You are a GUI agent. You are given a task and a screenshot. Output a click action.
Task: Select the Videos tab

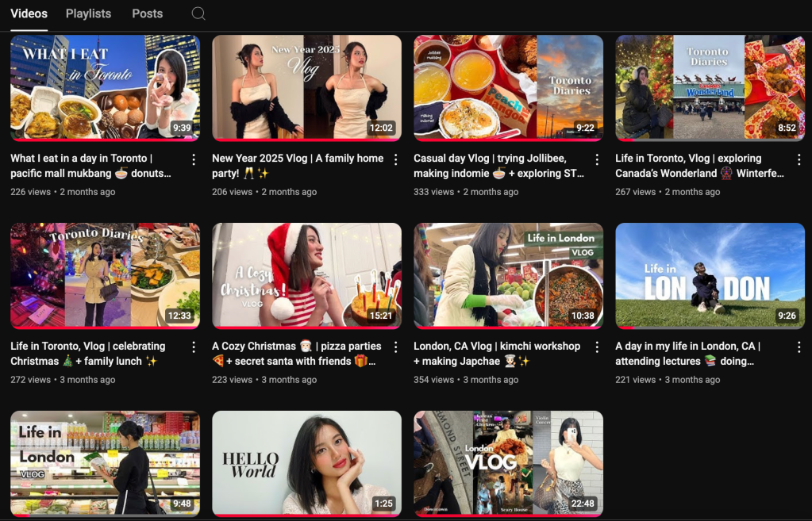29,13
